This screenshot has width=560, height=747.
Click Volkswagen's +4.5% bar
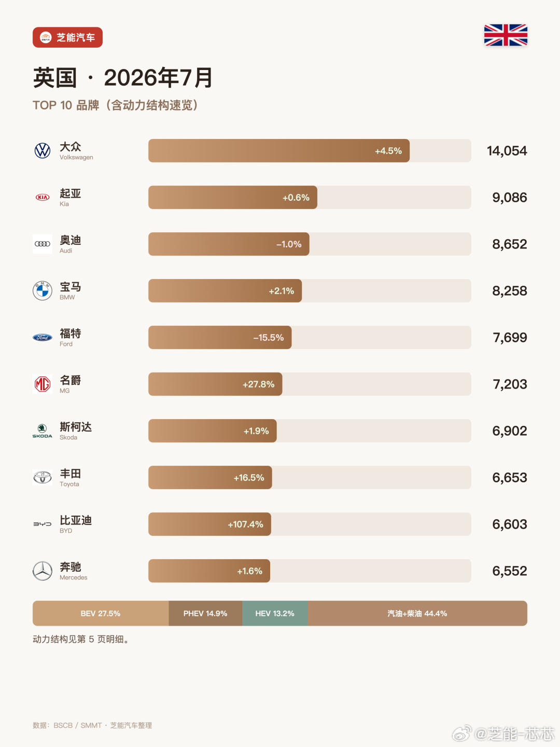[279, 150]
